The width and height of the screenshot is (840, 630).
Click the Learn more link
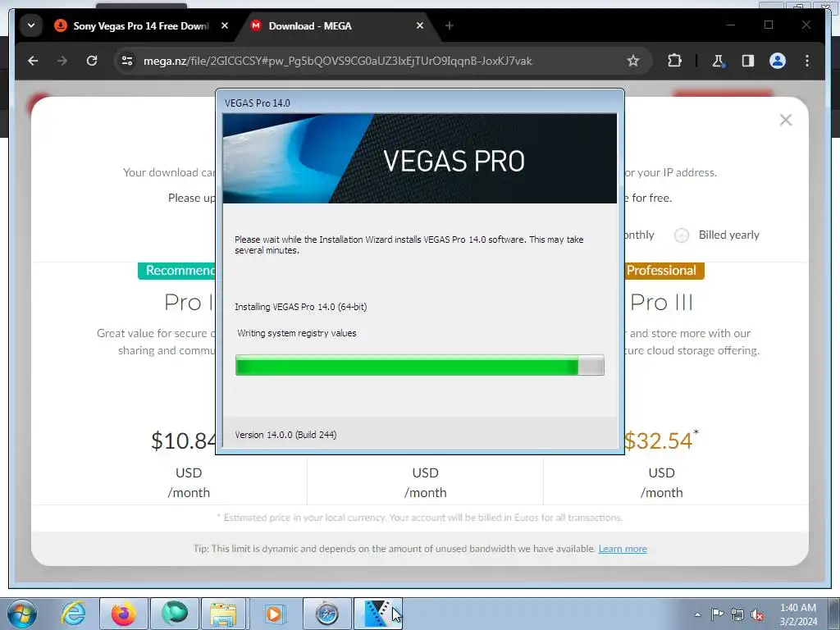[x=623, y=549]
